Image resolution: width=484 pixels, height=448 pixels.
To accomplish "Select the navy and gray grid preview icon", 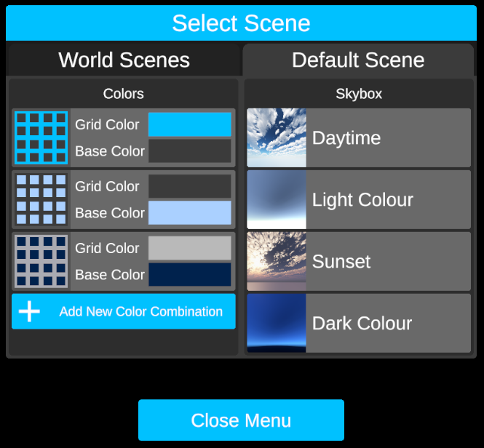I will pyautogui.click(x=41, y=262).
